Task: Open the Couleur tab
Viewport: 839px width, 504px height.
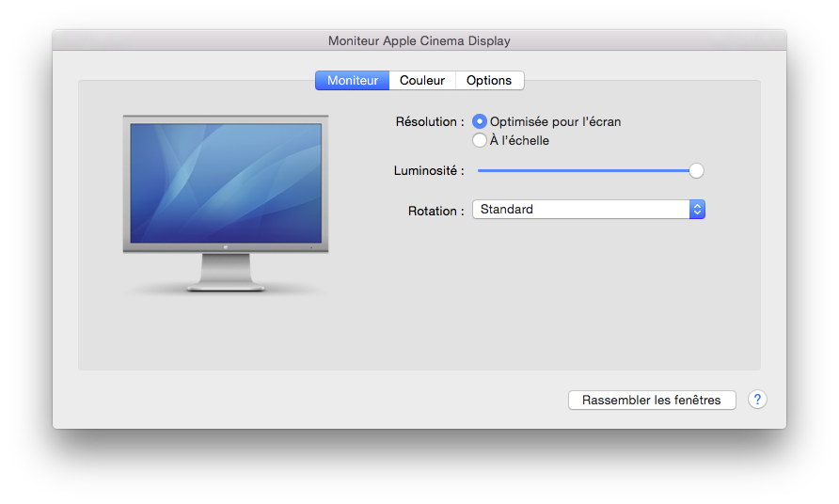Action: 422,80
